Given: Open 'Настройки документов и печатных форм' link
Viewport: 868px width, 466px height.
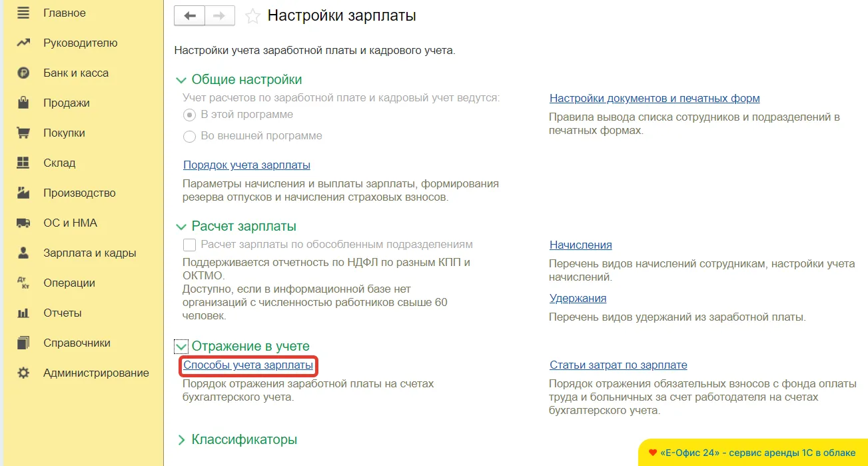Looking at the screenshot, I should (x=655, y=98).
